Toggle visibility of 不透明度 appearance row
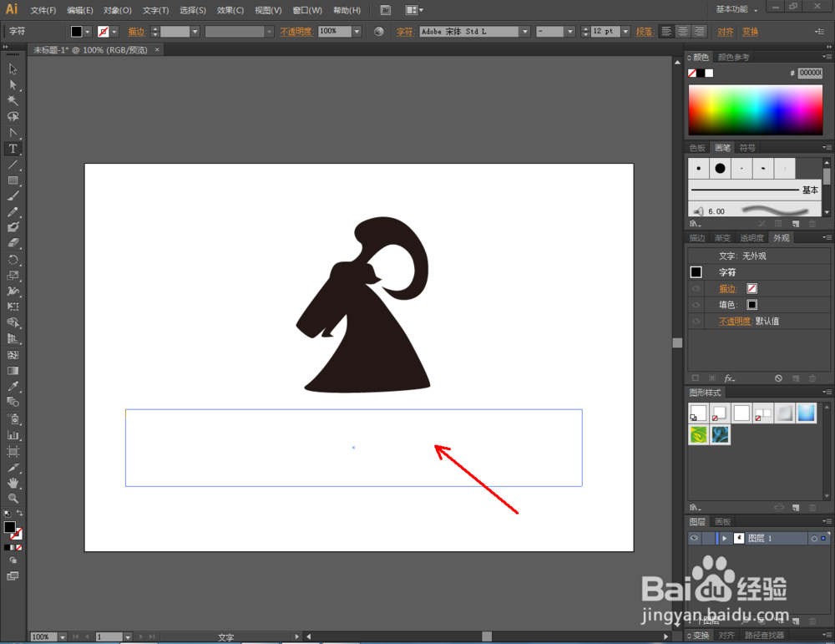Viewport: 835px width, 644px height. (696, 322)
